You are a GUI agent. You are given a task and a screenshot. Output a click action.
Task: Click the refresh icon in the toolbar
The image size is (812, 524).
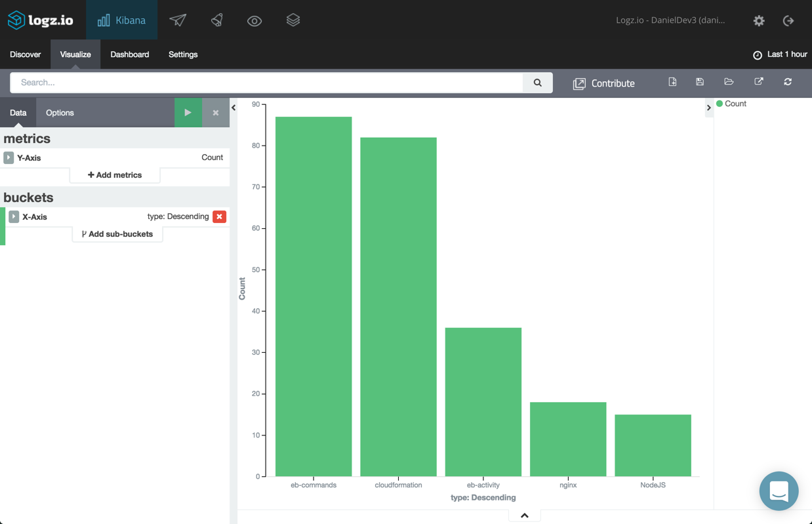788,82
